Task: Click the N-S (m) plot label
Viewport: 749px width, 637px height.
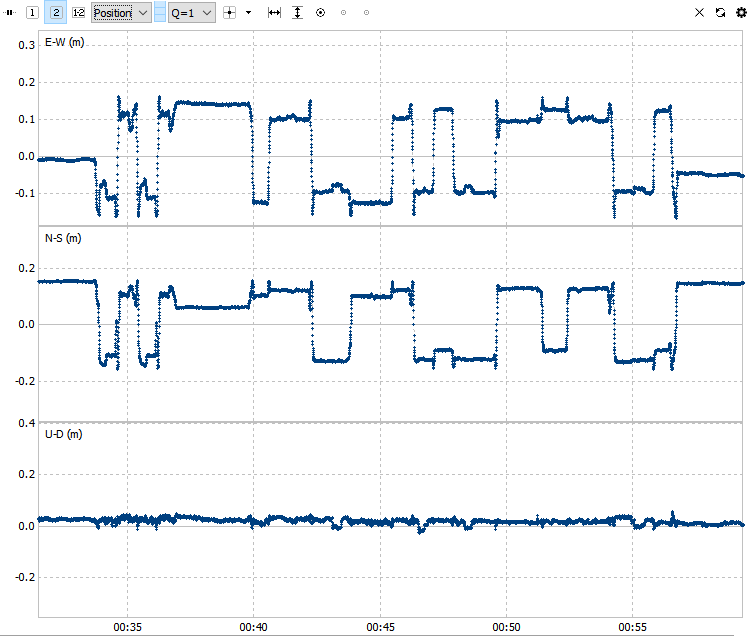Action: point(63,238)
